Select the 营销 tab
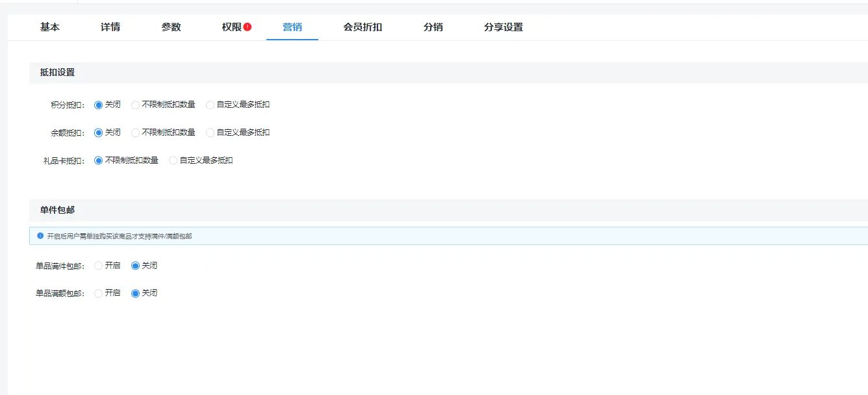This screenshot has width=868, height=395. click(x=292, y=27)
